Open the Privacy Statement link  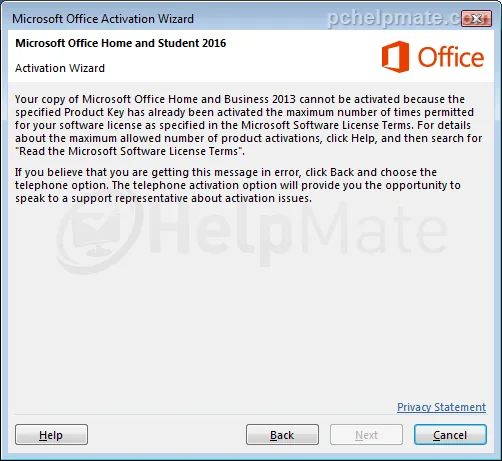click(x=441, y=407)
